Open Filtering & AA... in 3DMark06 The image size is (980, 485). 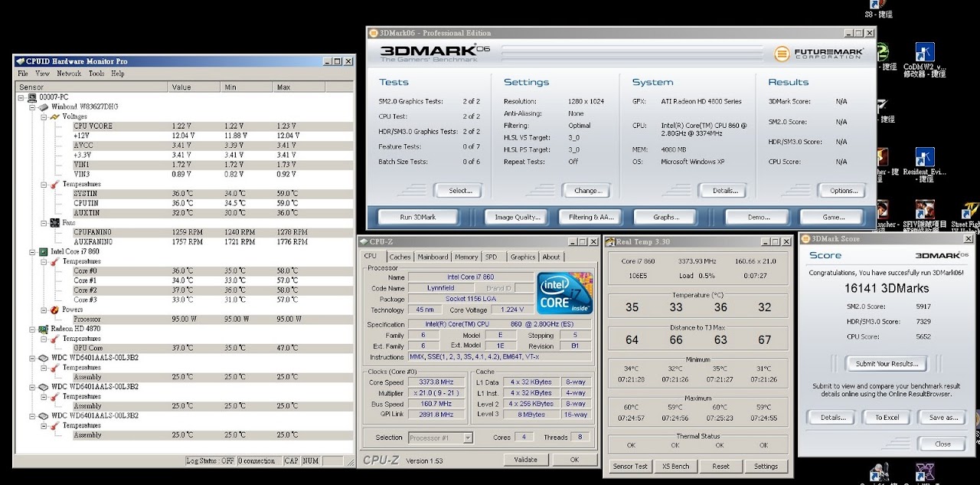591,217
